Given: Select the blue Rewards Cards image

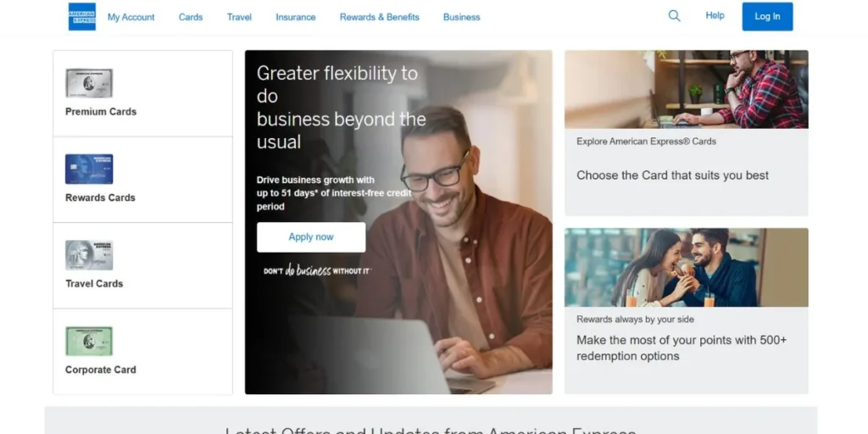Looking at the screenshot, I should coord(89,169).
